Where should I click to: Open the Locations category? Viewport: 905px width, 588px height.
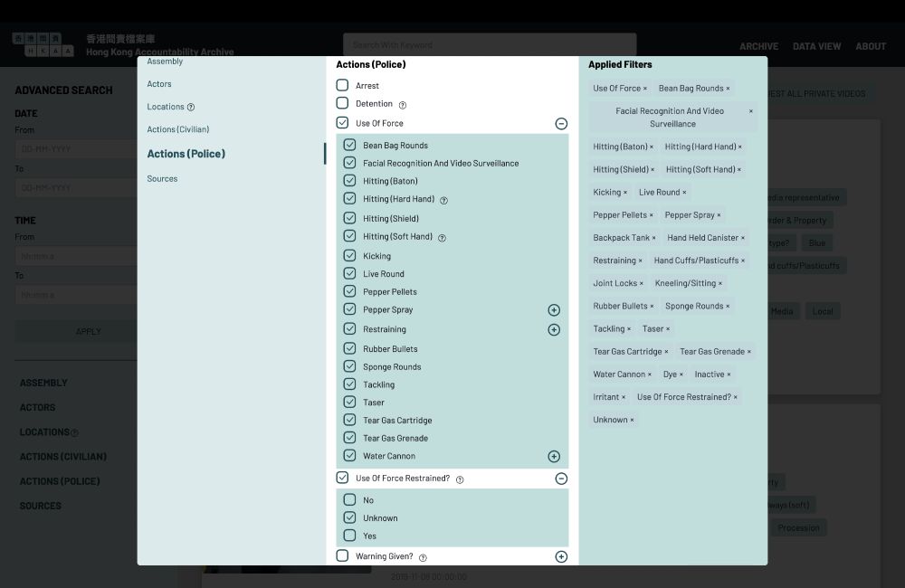166,107
